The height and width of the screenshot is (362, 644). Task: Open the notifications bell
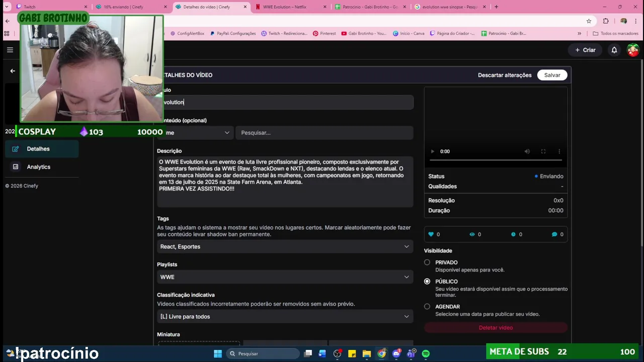(x=614, y=50)
